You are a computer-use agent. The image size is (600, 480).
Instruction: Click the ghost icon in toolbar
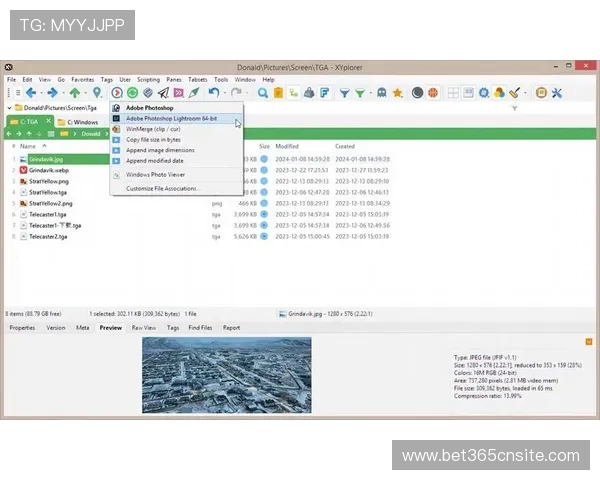point(381,93)
